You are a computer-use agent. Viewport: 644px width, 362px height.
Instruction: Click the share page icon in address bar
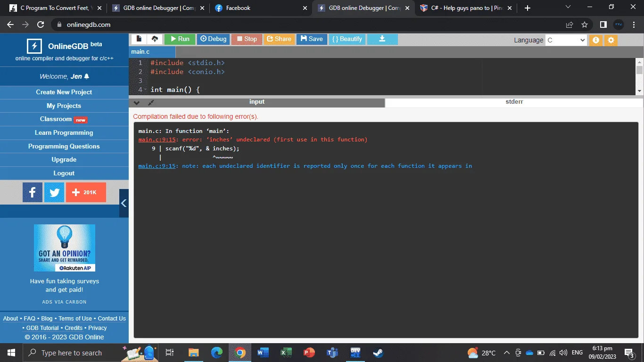[570, 25]
